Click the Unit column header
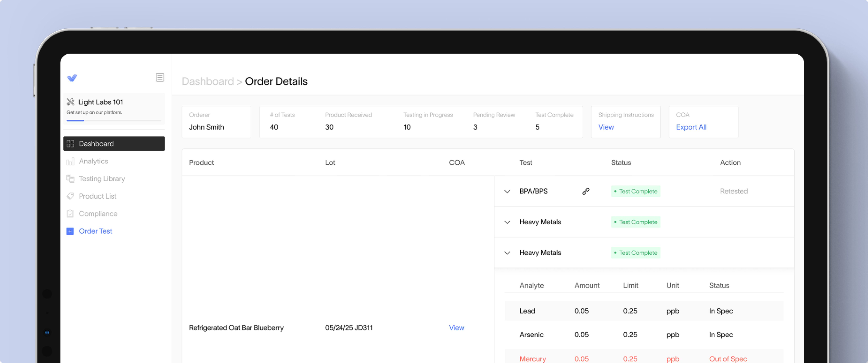The width and height of the screenshot is (868, 363). (x=673, y=286)
